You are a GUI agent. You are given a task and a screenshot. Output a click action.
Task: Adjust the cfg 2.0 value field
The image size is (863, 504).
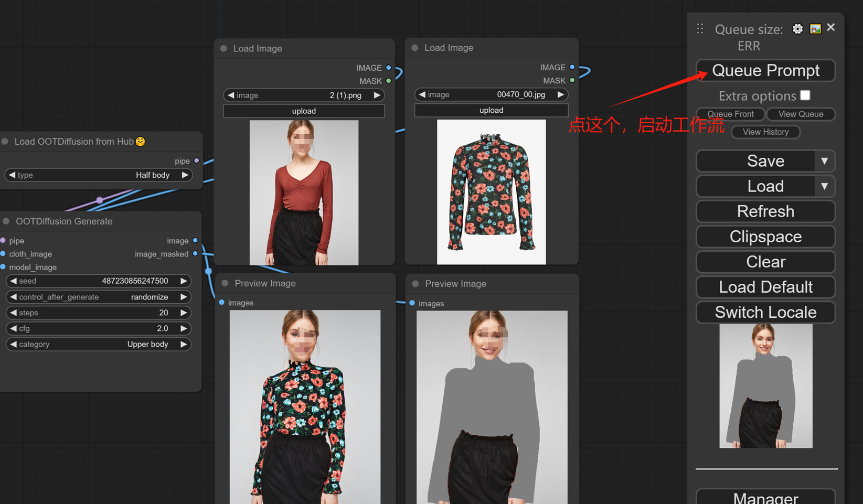pyautogui.click(x=98, y=328)
